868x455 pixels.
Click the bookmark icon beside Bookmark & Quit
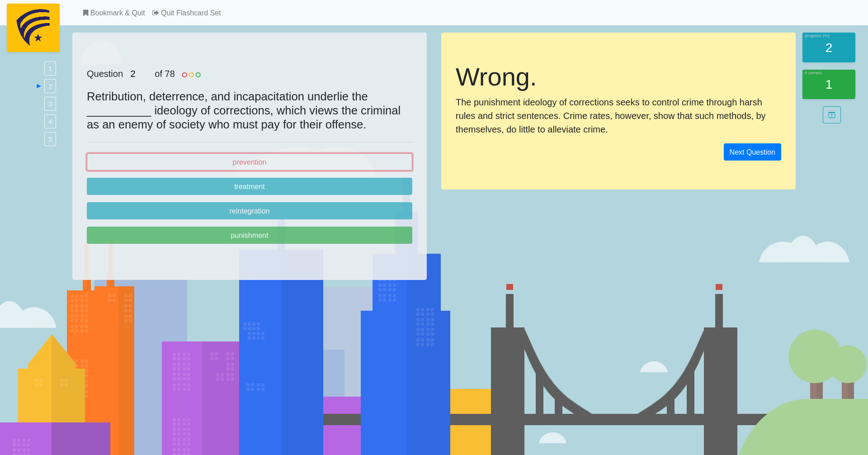point(85,13)
